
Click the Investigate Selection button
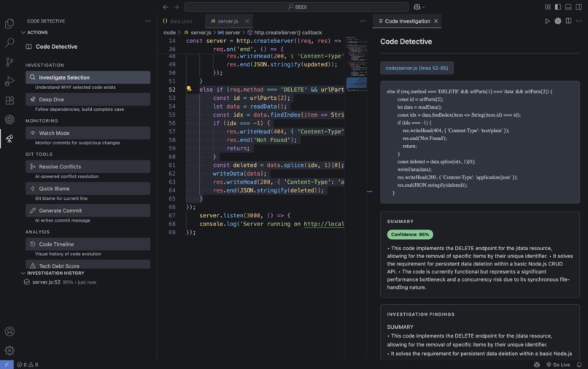pos(88,77)
